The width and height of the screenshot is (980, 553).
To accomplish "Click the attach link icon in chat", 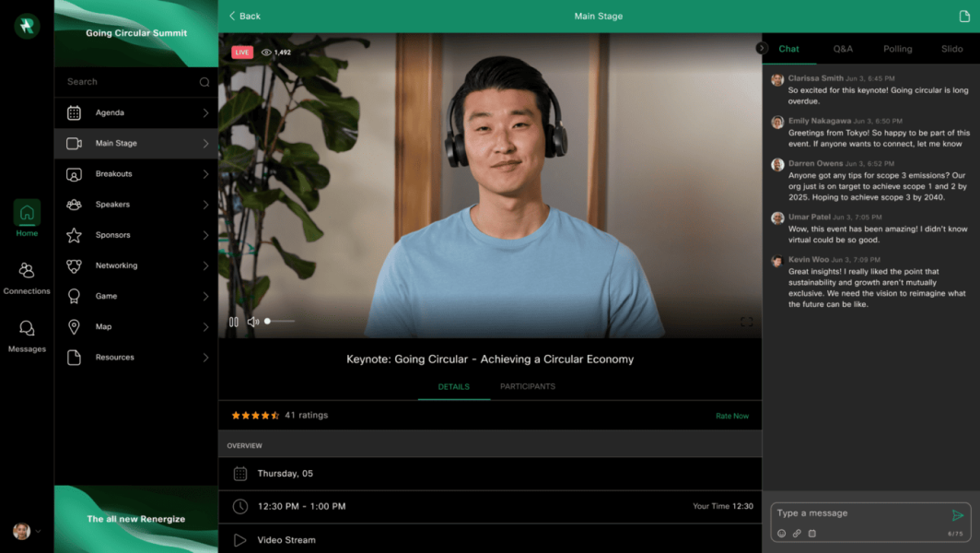I will click(x=797, y=534).
